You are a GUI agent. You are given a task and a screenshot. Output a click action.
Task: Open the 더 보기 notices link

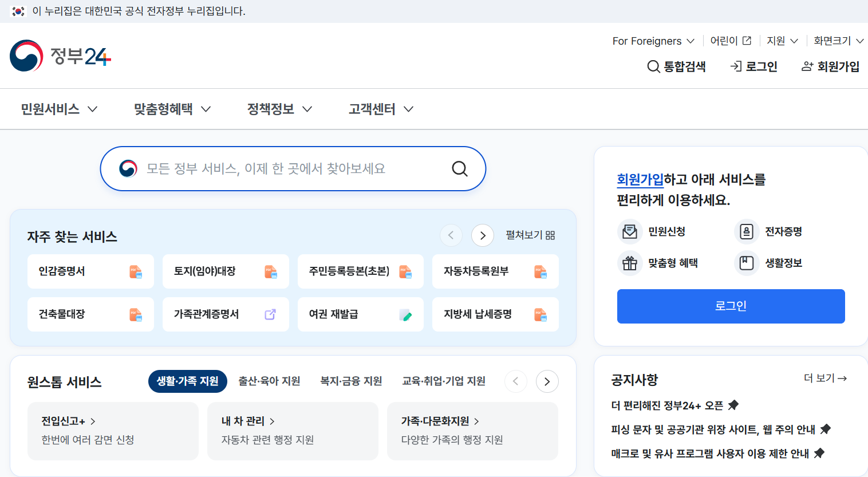pos(826,378)
